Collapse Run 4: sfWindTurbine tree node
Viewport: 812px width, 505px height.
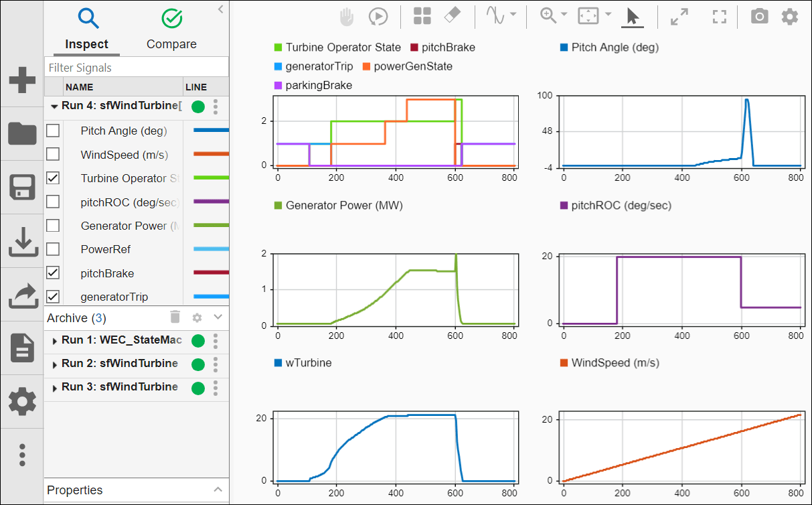tap(54, 106)
